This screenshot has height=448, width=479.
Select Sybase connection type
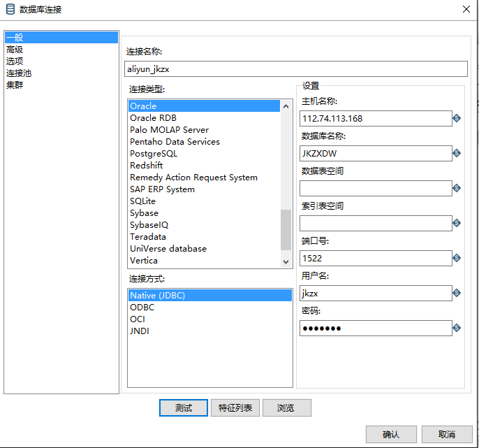tap(204, 213)
